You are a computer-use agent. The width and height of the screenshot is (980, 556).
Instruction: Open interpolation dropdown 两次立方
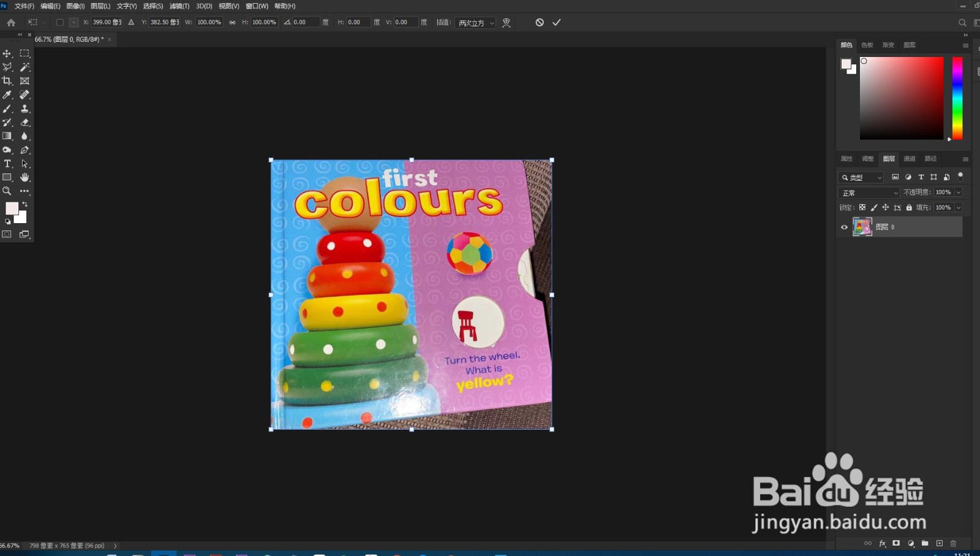point(475,23)
